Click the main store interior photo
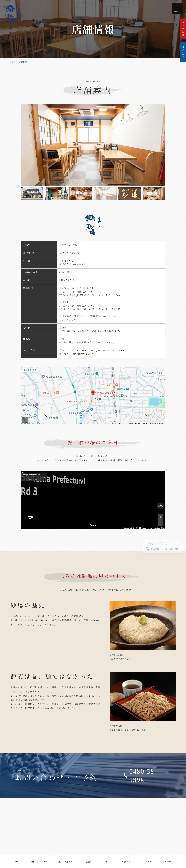This screenshot has height=868, width=186. pos(93,145)
